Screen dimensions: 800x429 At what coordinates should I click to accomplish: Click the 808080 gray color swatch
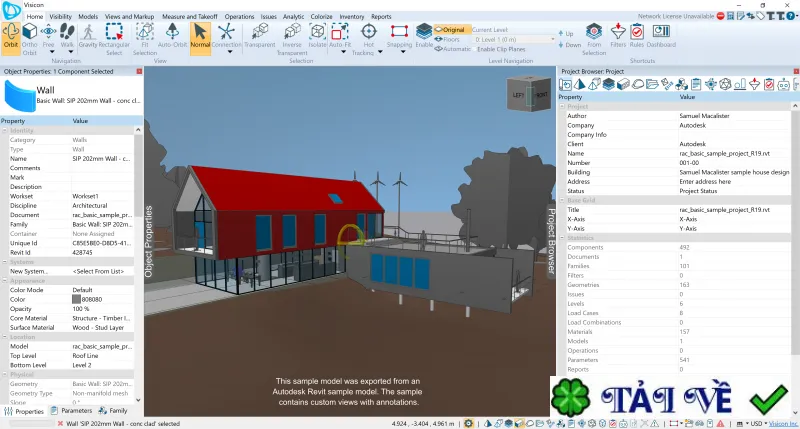click(x=76, y=299)
